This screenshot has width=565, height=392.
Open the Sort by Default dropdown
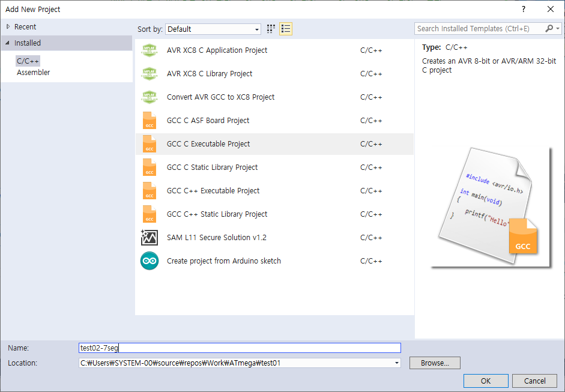213,29
